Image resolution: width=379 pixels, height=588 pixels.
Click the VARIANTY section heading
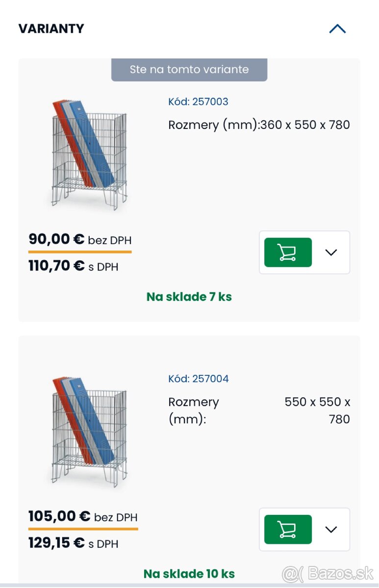[x=51, y=29]
